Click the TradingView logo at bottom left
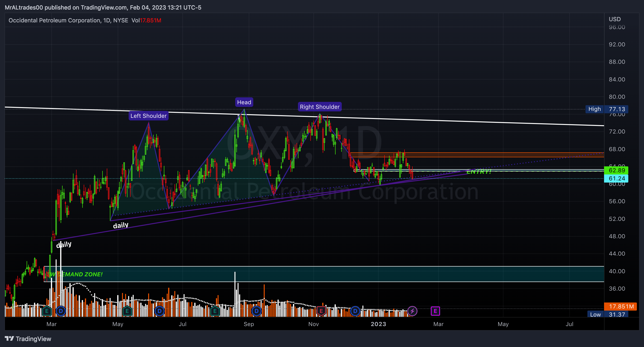644x347 pixels. [x=28, y=339]
